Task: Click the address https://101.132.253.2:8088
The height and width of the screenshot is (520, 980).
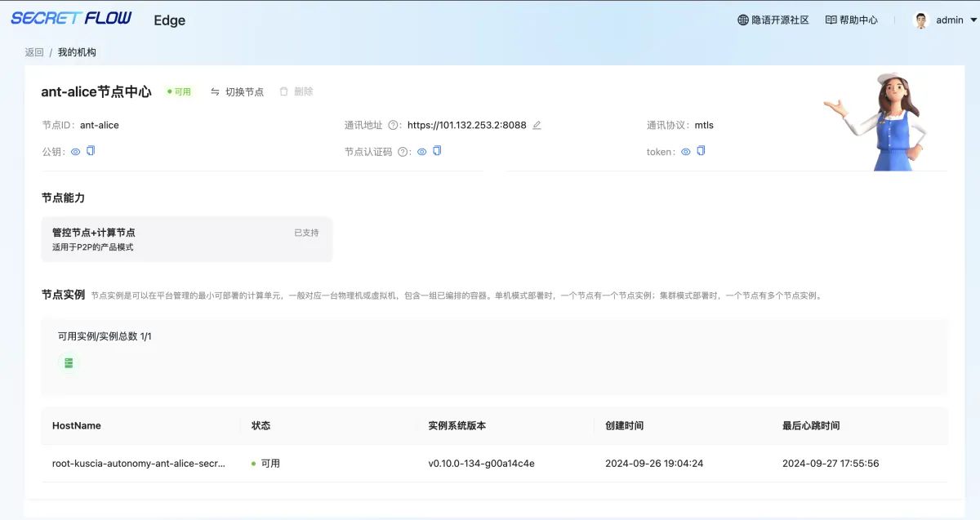Action: coord(467,125)
